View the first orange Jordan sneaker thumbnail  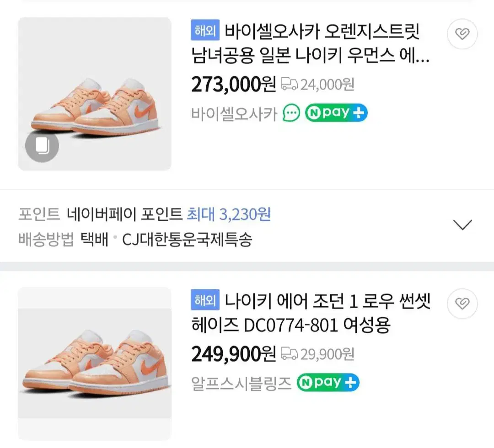[x=95, y=94]
